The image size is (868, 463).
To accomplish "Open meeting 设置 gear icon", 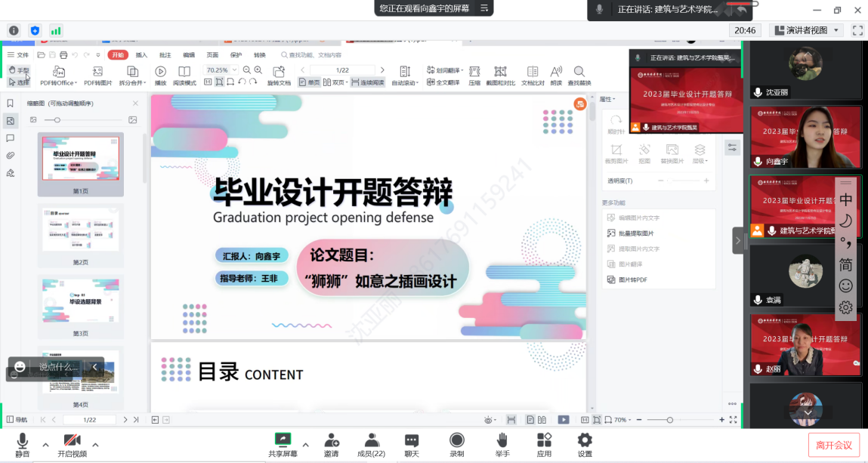I will click(585, 440).
